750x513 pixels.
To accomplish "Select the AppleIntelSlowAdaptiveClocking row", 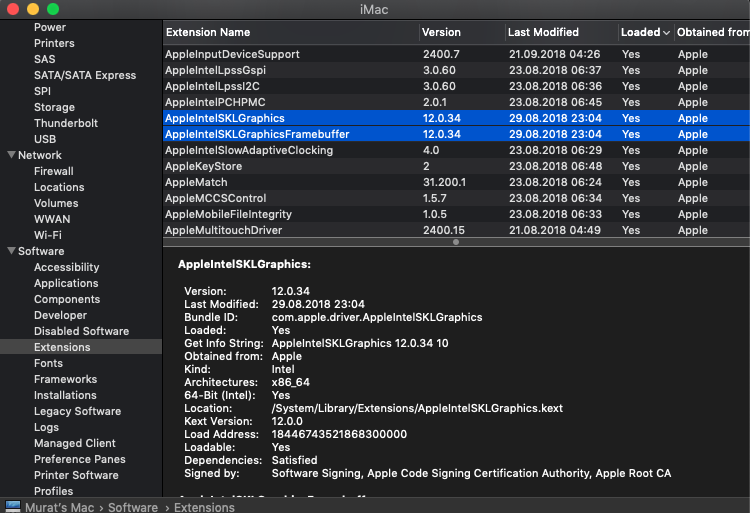I will (456, 150).
